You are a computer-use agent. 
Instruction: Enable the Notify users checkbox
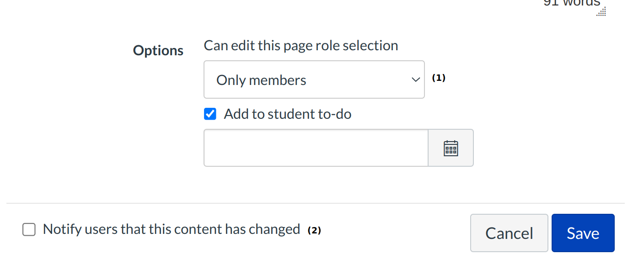point(29,229)
